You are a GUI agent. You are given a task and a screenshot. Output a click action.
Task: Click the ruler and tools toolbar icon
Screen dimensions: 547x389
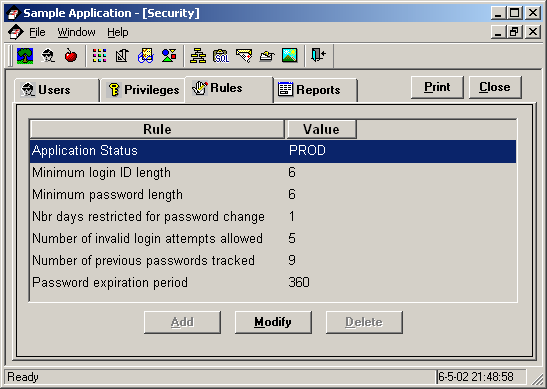(x=244, y=56)
